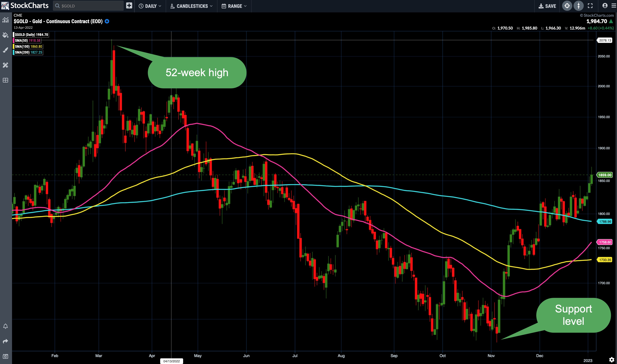Toggle fullscreen chart view
617x364 pixels.
coord(590,6)
